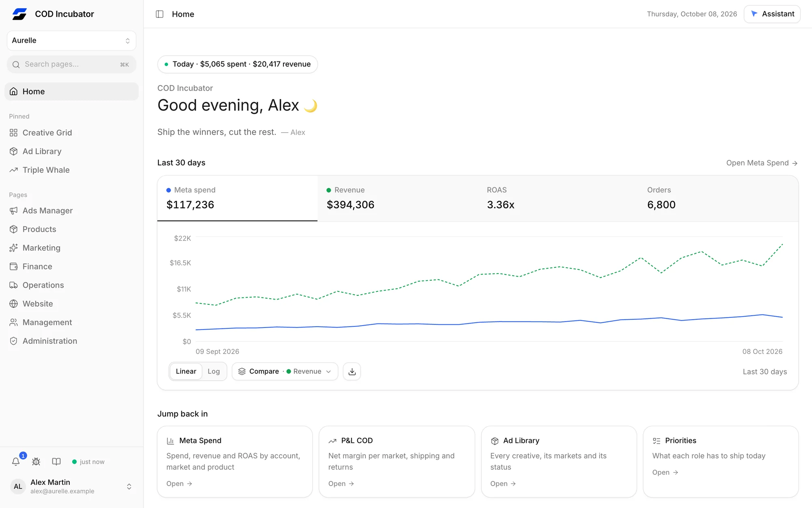This screenshot has height=508, width=812.
Task: Click the Meta Spend bar chart card icon
Action: 171,441
